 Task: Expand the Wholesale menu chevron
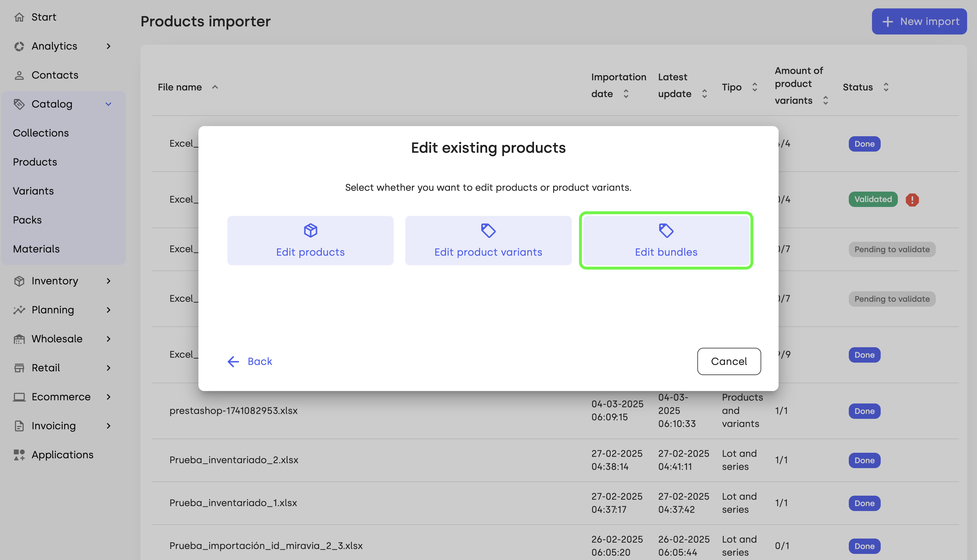click(x=108, y=339)
